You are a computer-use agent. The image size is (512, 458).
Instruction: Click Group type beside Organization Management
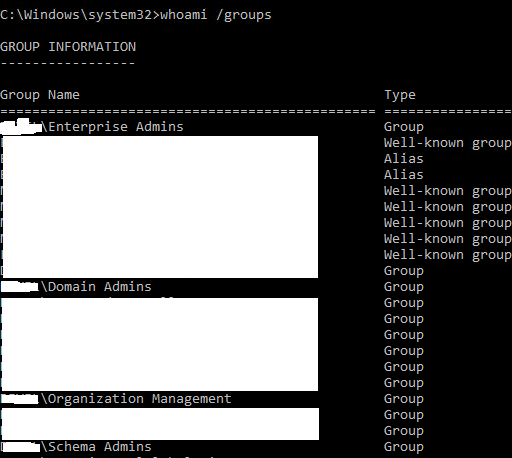[404, 399]
